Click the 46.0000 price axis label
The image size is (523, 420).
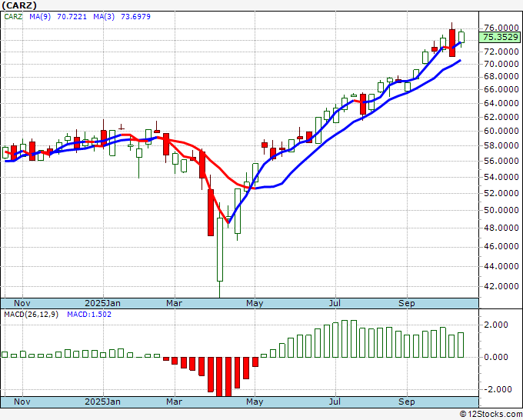pos(501,246)
